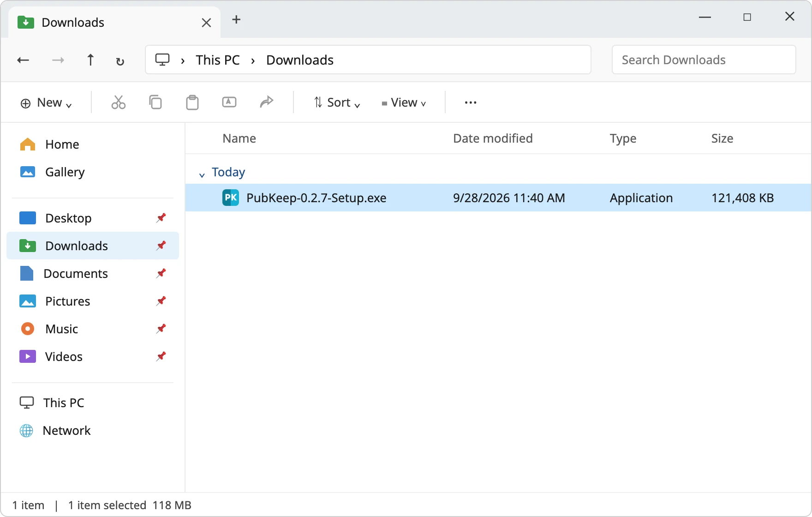Click the pin icon beside Documents
The image size is (812, 517).
[x=161, y=273]
